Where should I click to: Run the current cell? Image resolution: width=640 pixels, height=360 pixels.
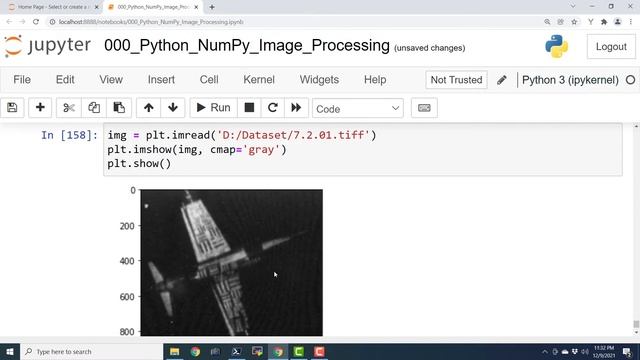point(213,108)
